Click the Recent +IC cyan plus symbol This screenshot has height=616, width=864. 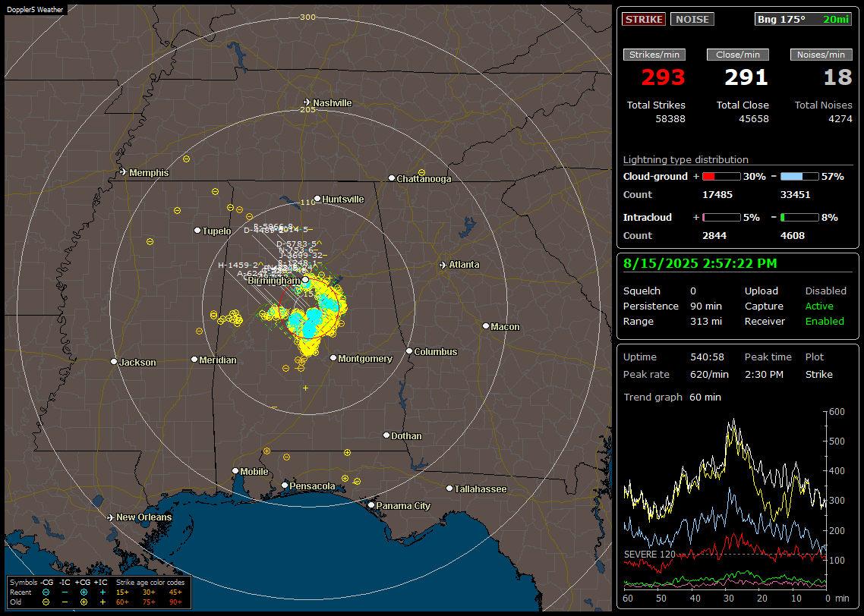[x=102, y=592]
